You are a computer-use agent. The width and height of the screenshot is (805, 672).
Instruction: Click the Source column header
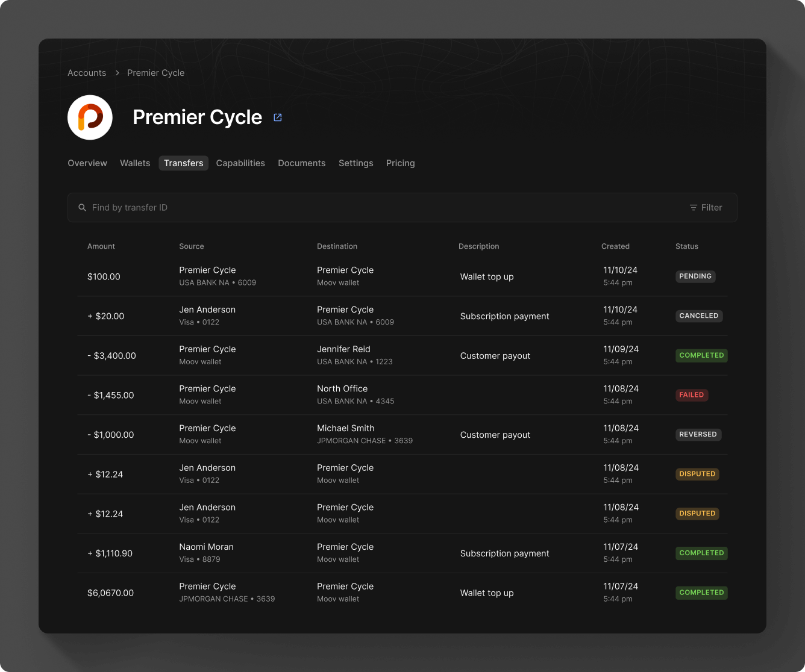[x=192, y=246]
